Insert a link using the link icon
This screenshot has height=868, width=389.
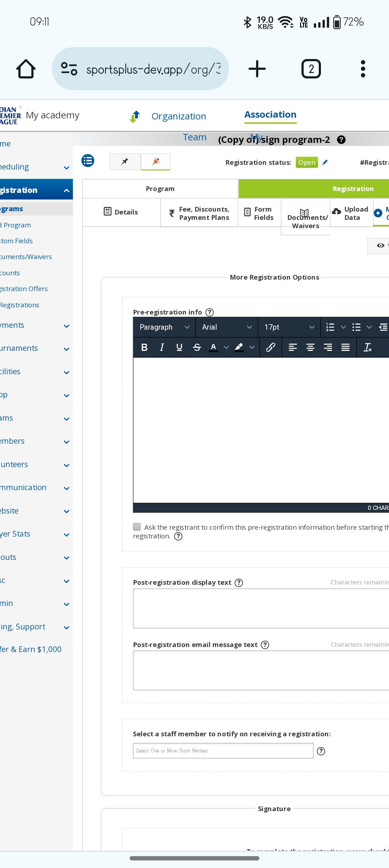(x=270, y=347)
